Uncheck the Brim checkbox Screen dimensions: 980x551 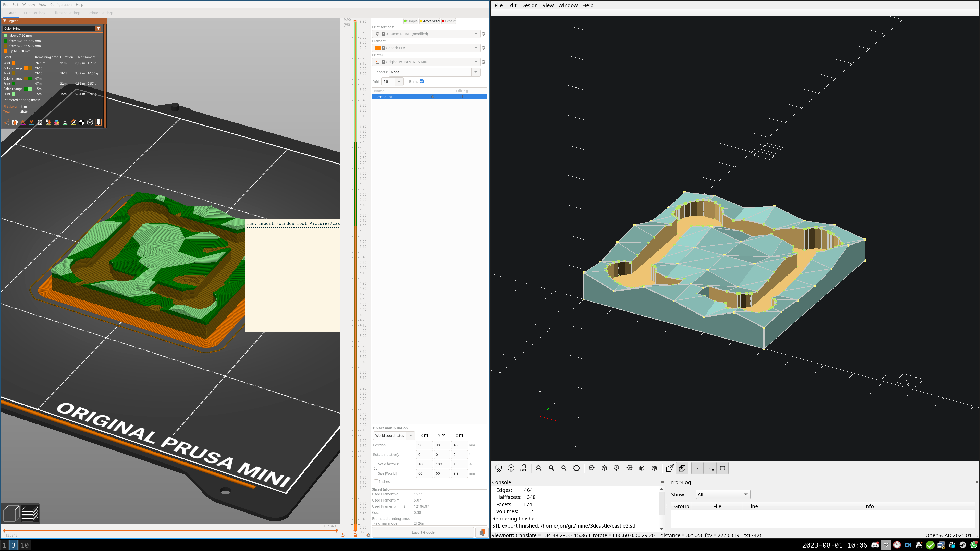pos(422,81)
